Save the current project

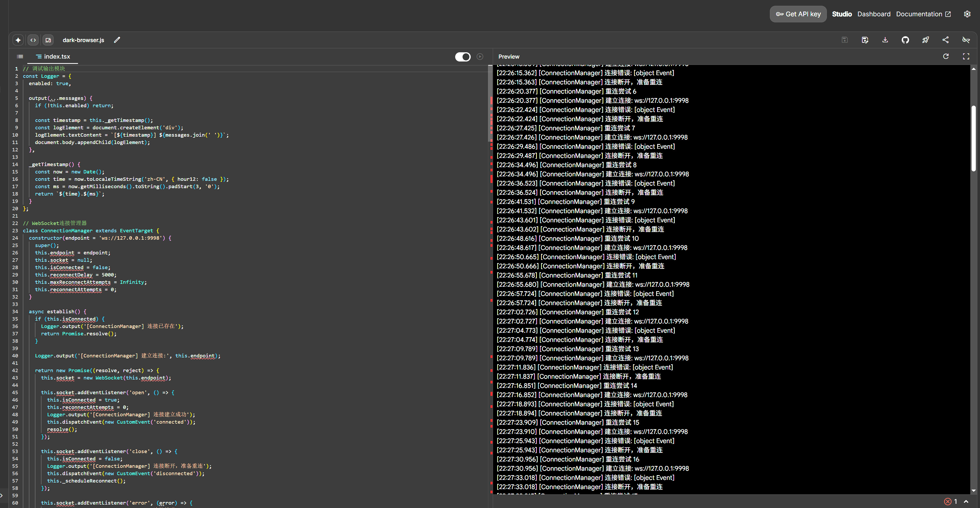(x=844, y=40)
